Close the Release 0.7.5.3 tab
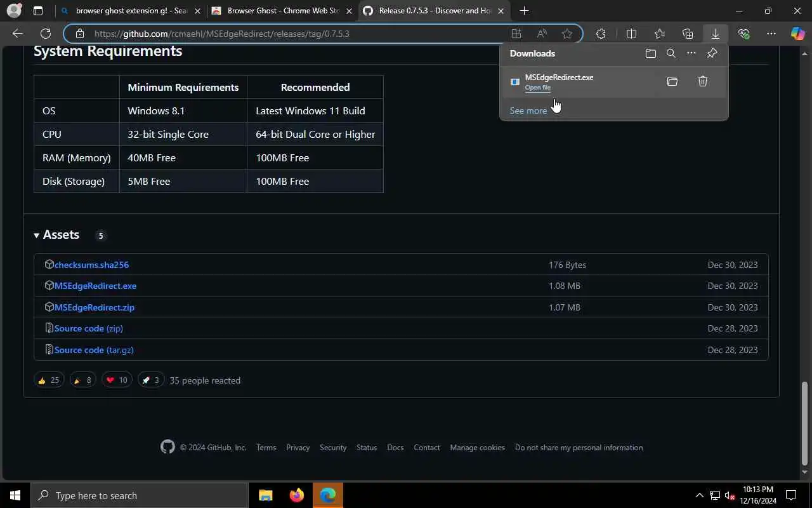Image resolution: width=812 pixels, height=508 pixels. [x=501, y=11]
